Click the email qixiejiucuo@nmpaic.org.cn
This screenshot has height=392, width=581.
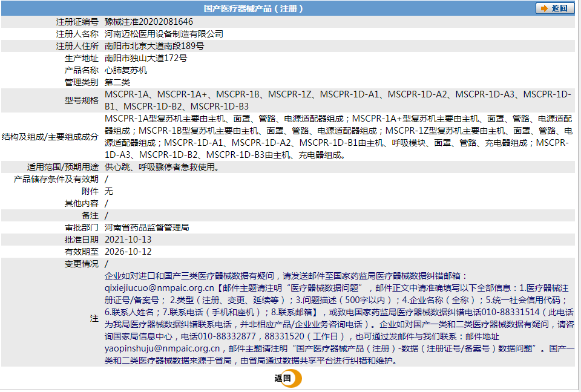coord(159,288)
